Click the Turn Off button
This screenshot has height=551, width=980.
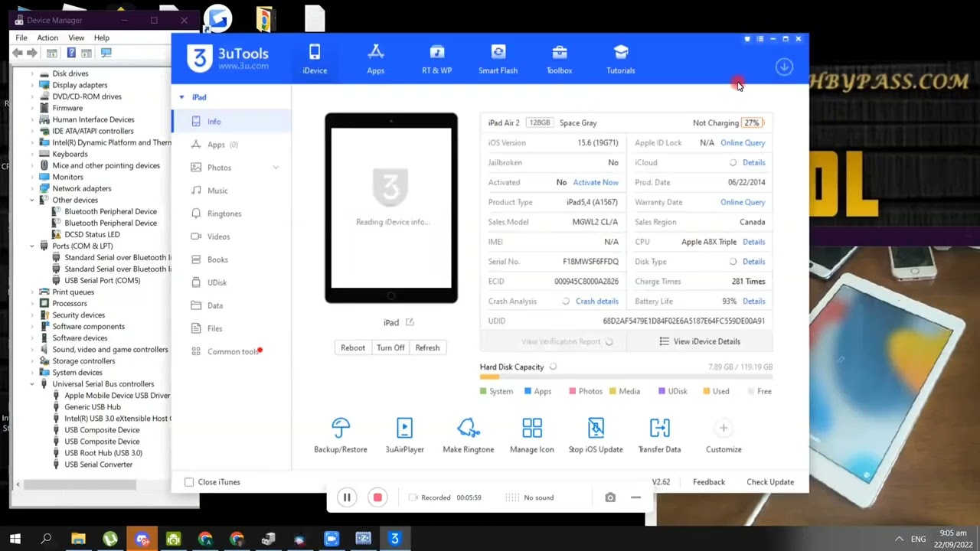pyautogui.click(x=390, y=347)
